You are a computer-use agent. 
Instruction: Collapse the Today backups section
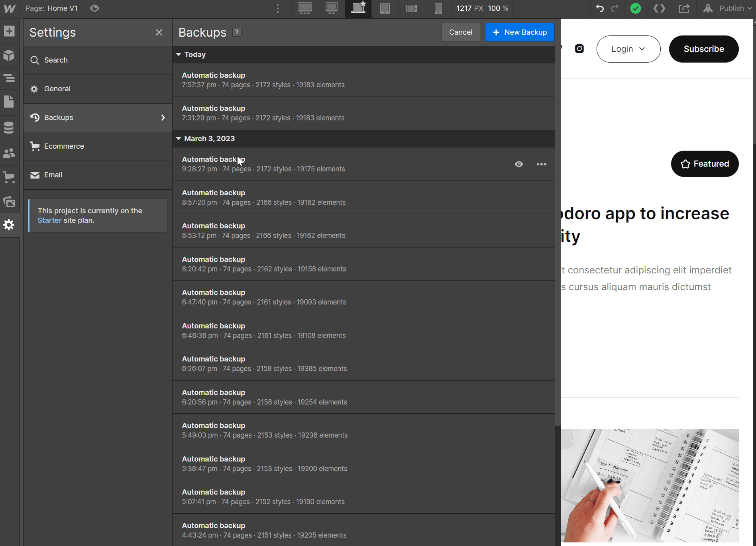click(179, 55)
